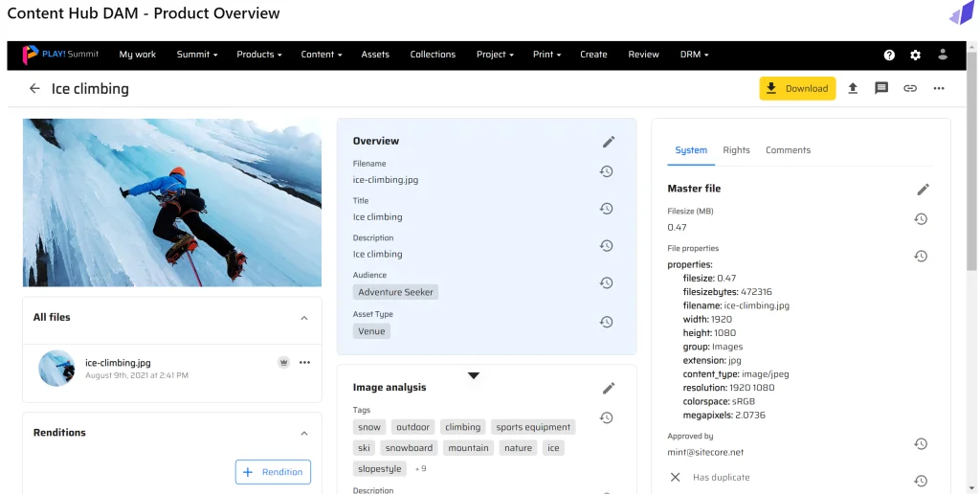
Task: Click the upload icon next to Download
Action: coord(853,88)
